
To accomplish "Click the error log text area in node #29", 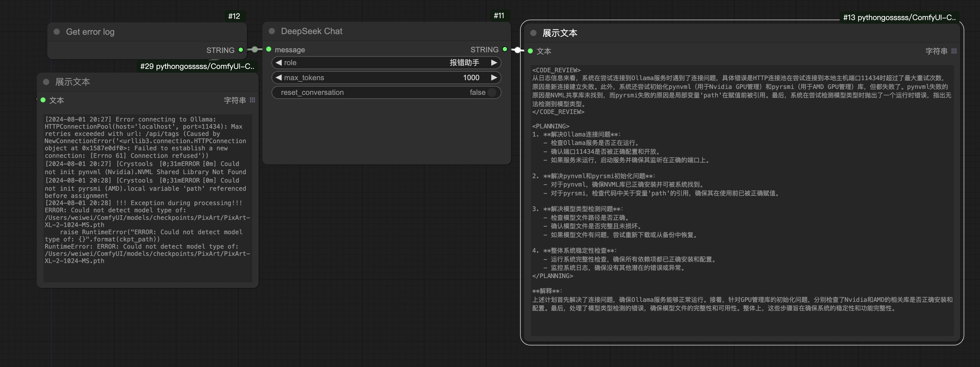I will 147,198.
